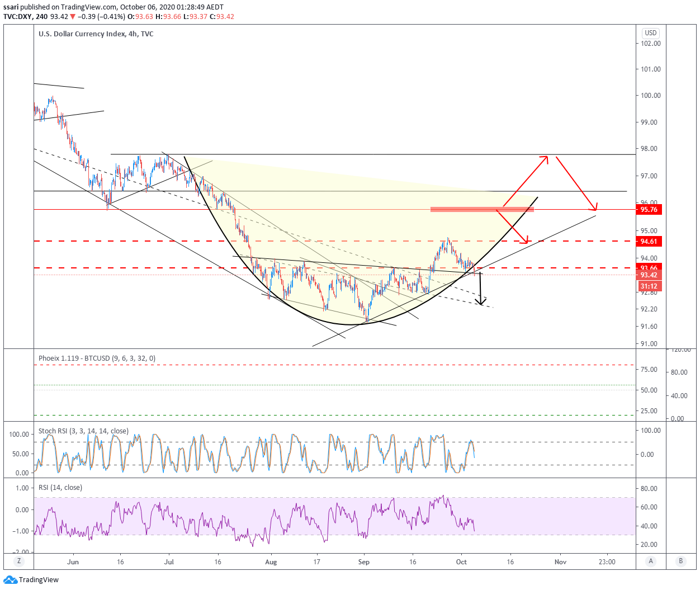Viewport: 700px width, 590px height.
Task: Click the Aug label on time axis
Action: click(x=271, y=562)
